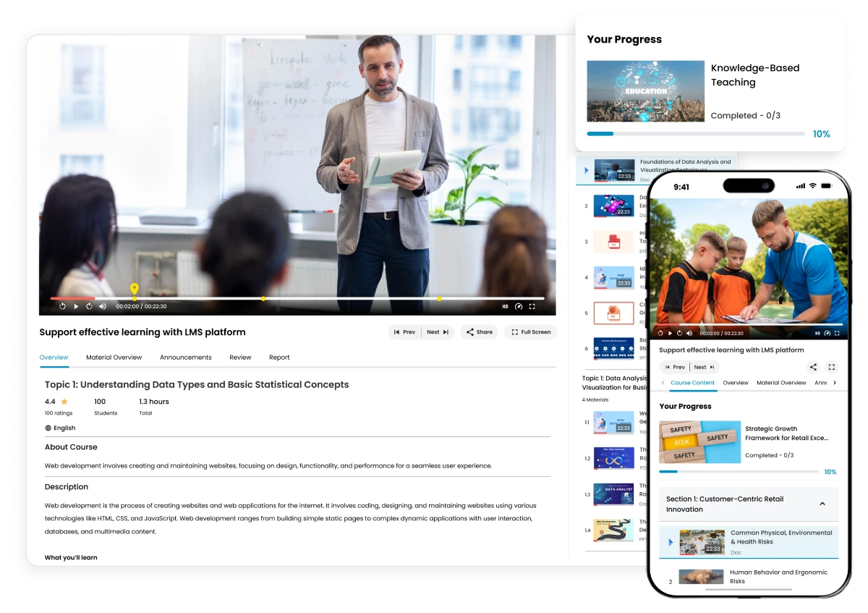The width and height of the screenshot is (868, 613).
Task: Click the left chevron before Course Content tab
Action: (x=663, y=383)
